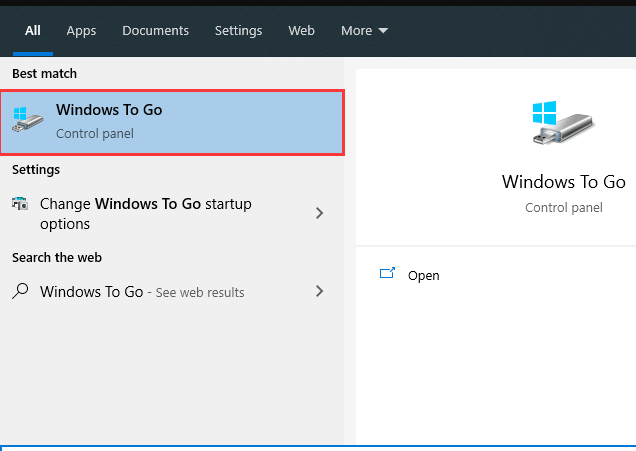
Task: Expand chevron next to startup options result
Action: click(320, 213)
